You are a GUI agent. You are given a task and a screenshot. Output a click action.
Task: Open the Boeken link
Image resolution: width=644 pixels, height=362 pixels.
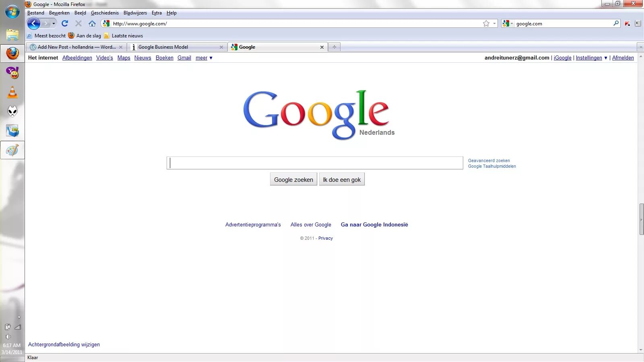[165, 58]
